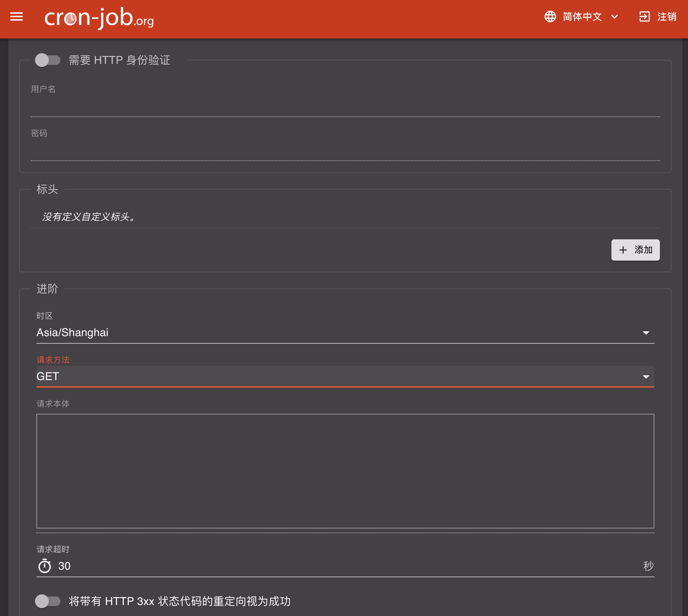Click the stopwatch icon beside 请求超时
This screenshot has height=616, width=688.
(44, 566)
